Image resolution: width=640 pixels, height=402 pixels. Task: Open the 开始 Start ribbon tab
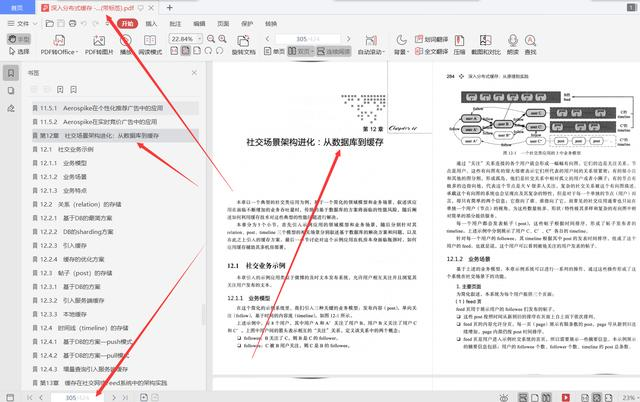(x=128, y=24)
